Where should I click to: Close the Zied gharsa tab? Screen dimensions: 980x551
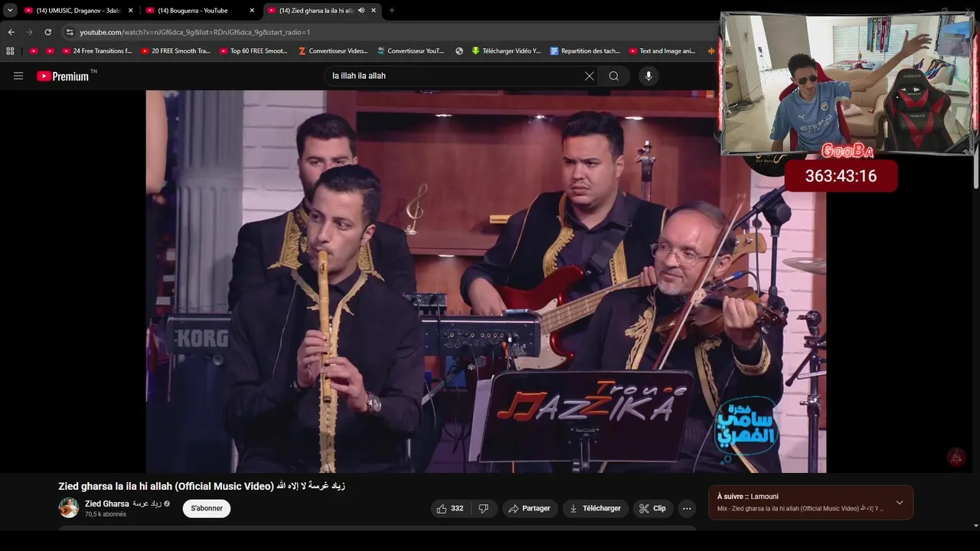click(x=374, y=11)
